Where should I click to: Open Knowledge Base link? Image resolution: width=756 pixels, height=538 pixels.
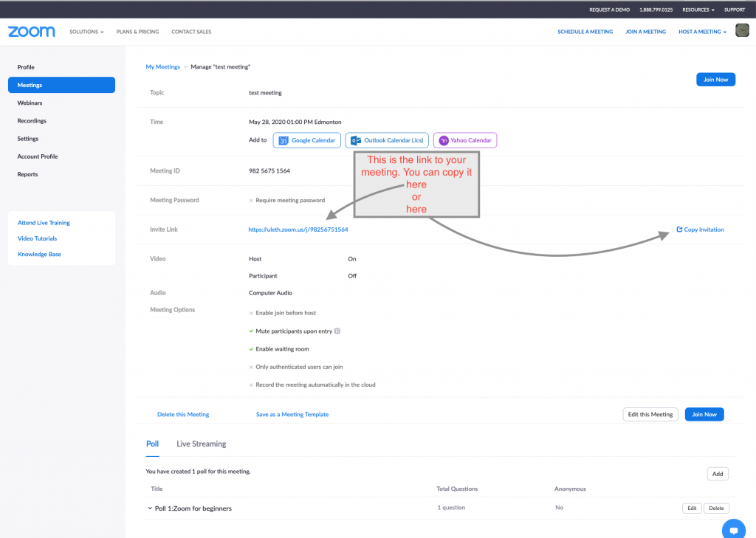(x=39, y=254)
